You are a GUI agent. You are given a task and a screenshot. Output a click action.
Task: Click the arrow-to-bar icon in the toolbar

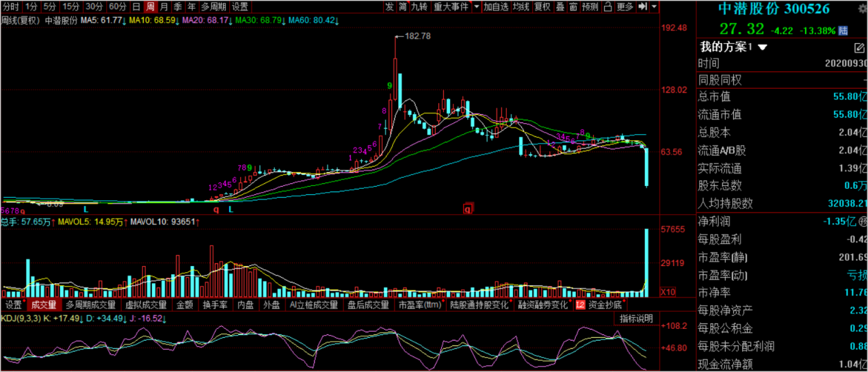[642, 7]
